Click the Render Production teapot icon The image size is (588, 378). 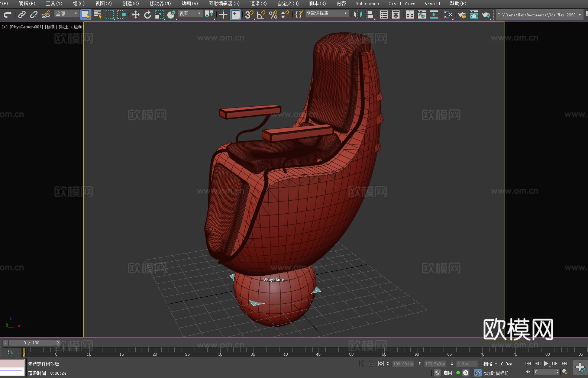click(x=486, y=14)
